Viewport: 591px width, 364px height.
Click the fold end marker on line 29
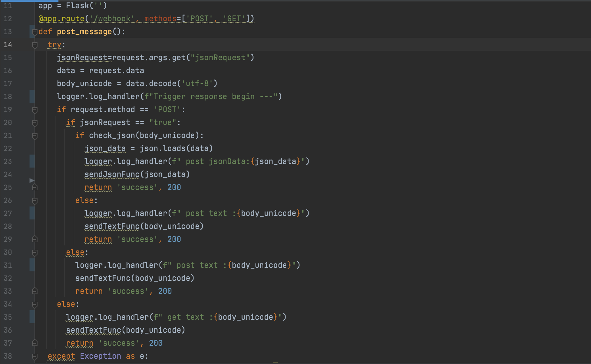tap(35, 239)
